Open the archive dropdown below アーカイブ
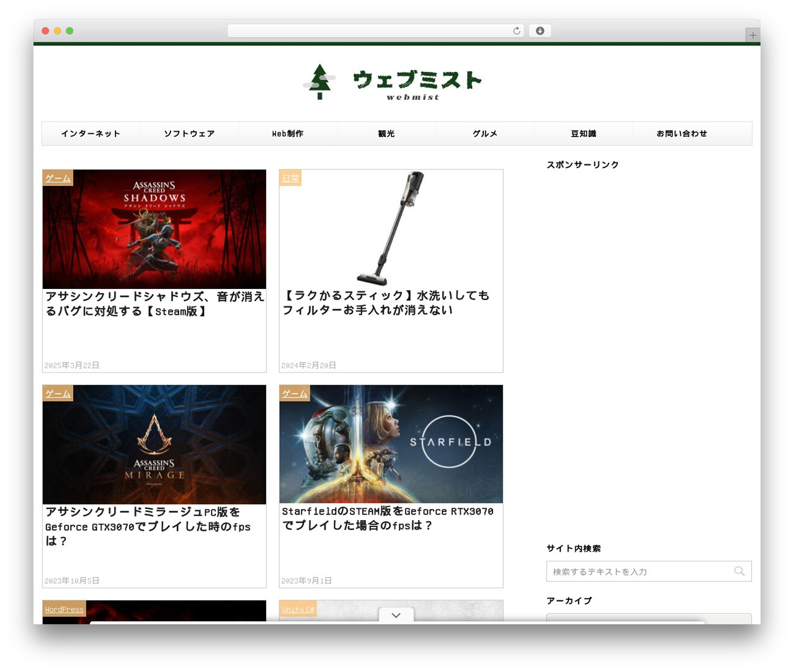 (649, 619)
